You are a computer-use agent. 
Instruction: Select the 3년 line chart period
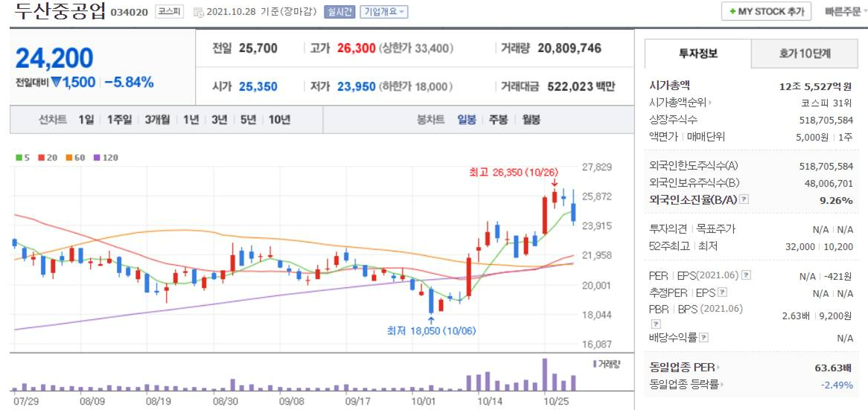coord(219,120)
